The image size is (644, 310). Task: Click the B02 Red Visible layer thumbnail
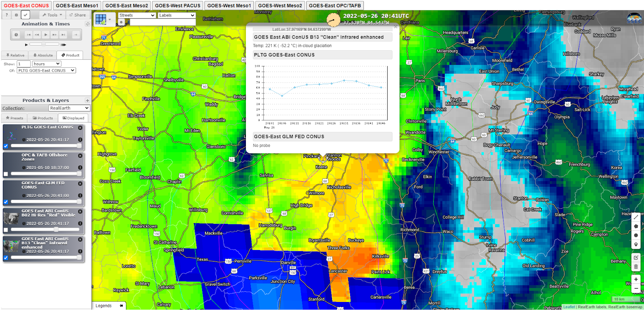coord(11,218)
